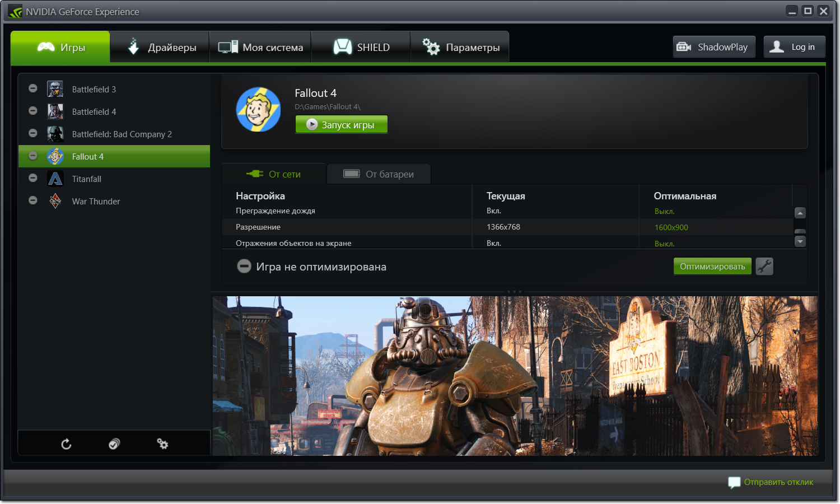The height and width of the screenshot is (504, 840).
Task: Click the Bad Company 2 game icon
Action: click(55, 134)
